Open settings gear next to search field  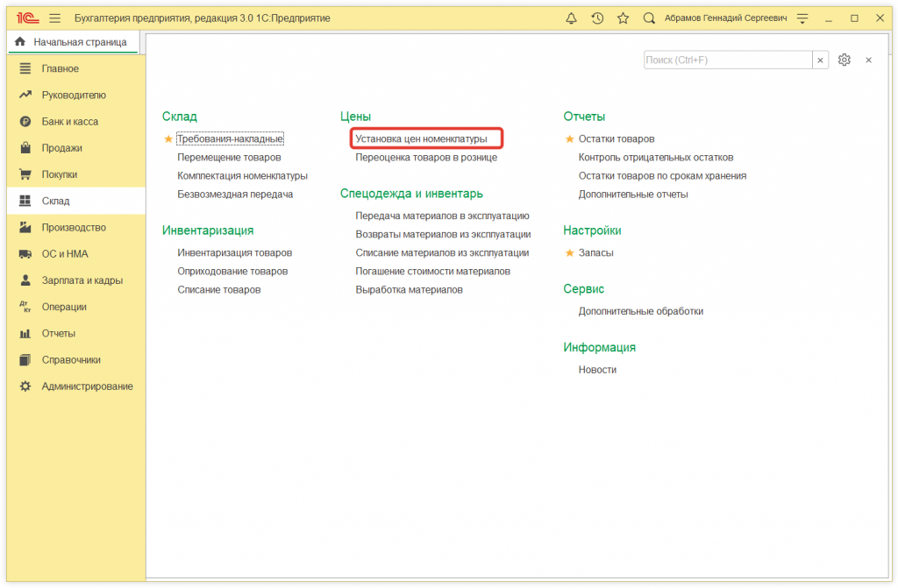(x=844, y=60)
